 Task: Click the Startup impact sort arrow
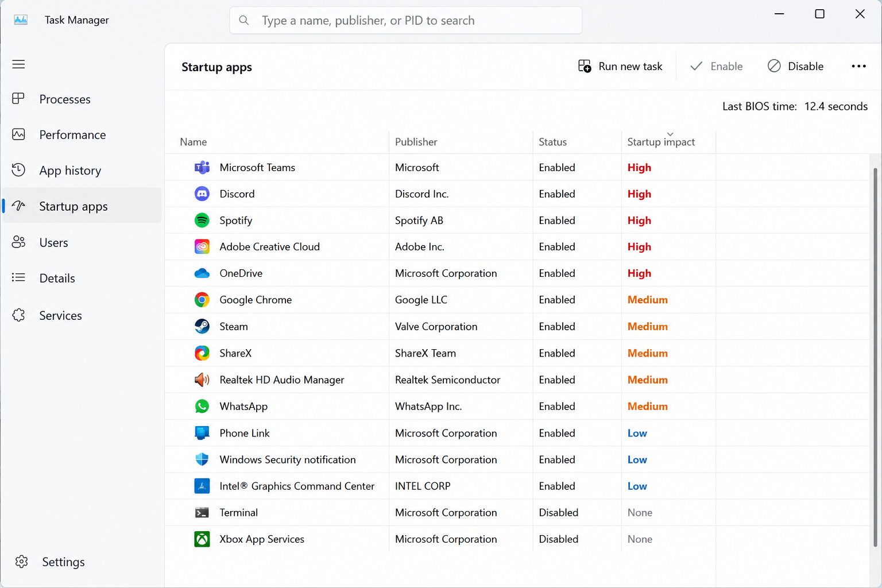670,134
